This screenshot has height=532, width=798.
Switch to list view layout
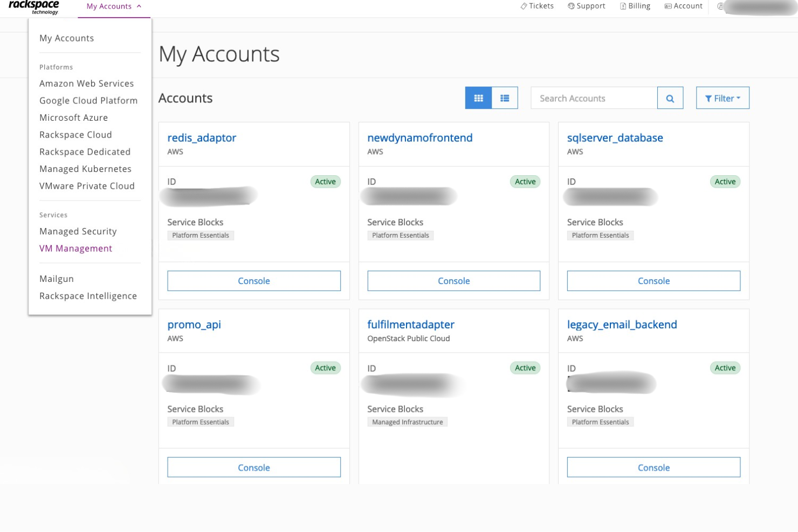tap(505, 98)
